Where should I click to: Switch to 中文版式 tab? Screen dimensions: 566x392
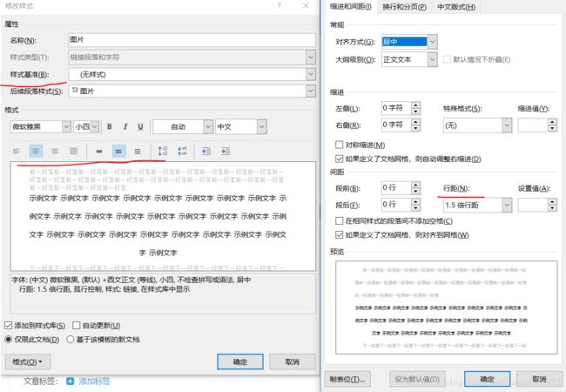point(456,6)
